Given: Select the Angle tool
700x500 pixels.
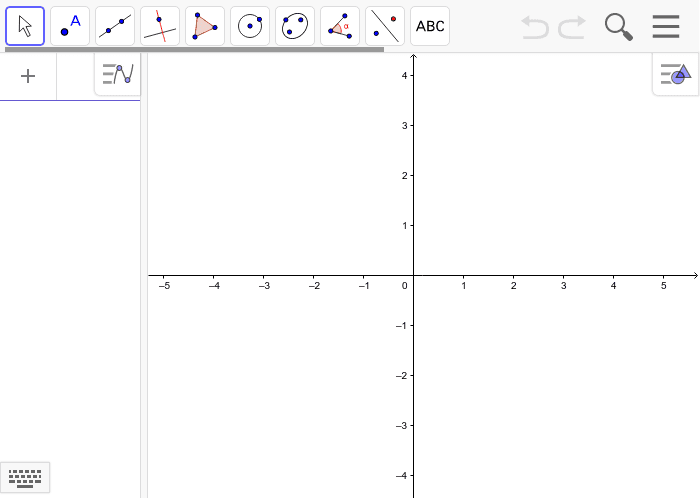Looking at the screenshot, I should coord(340,26).
